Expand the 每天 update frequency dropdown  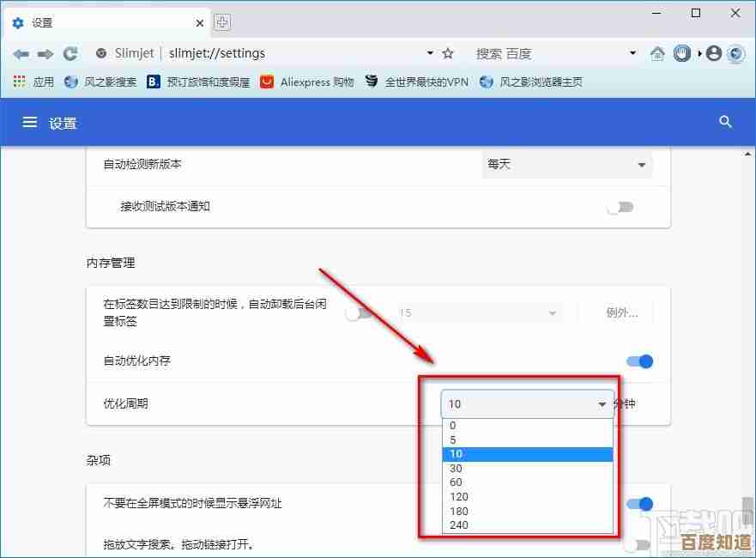click(566, 164)
